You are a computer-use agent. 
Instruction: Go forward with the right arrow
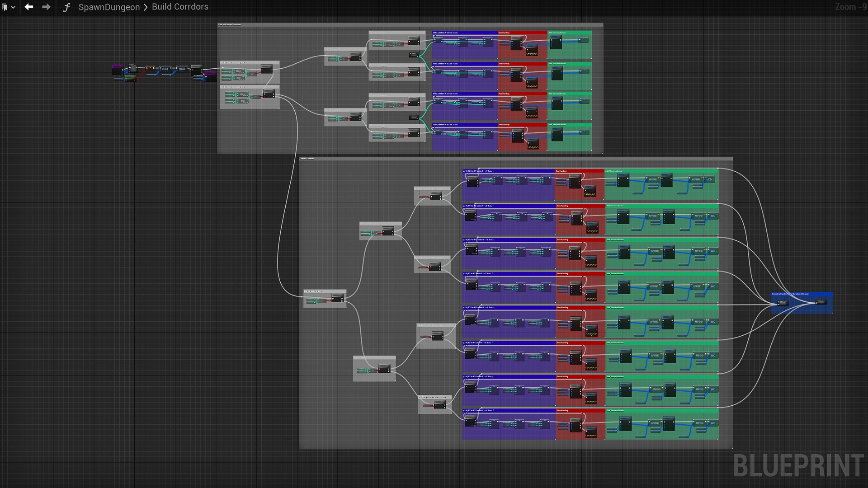click(46, 7)
